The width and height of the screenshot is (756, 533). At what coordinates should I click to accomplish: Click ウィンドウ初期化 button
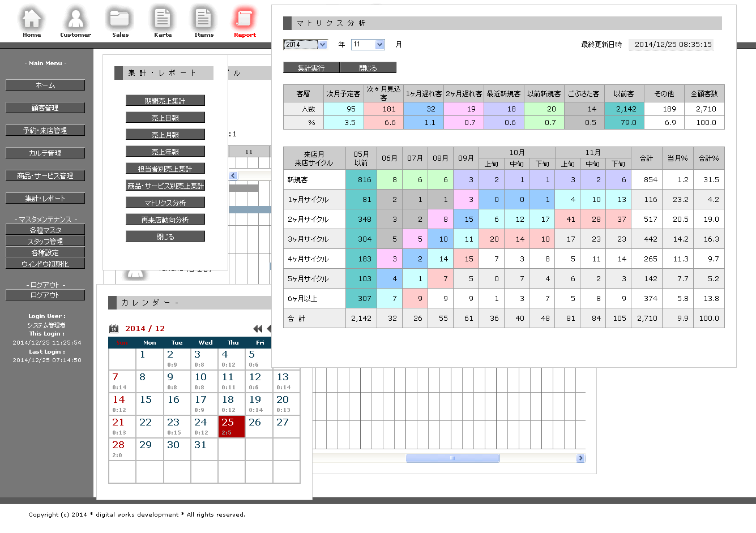[45, 264]
